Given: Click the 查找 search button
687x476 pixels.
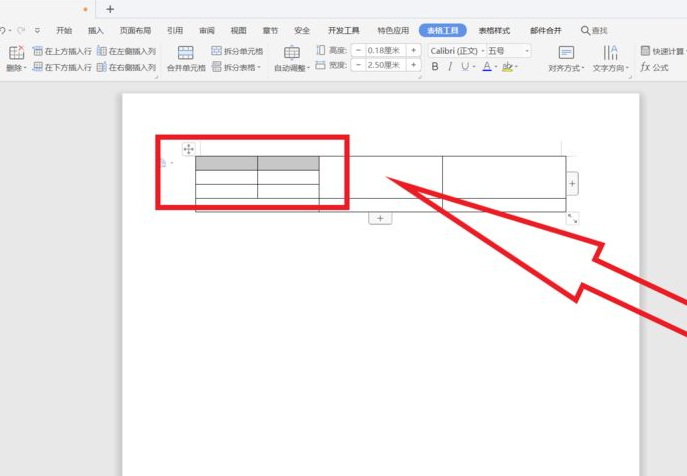Looking at the screenshot, I should (594, 31).
